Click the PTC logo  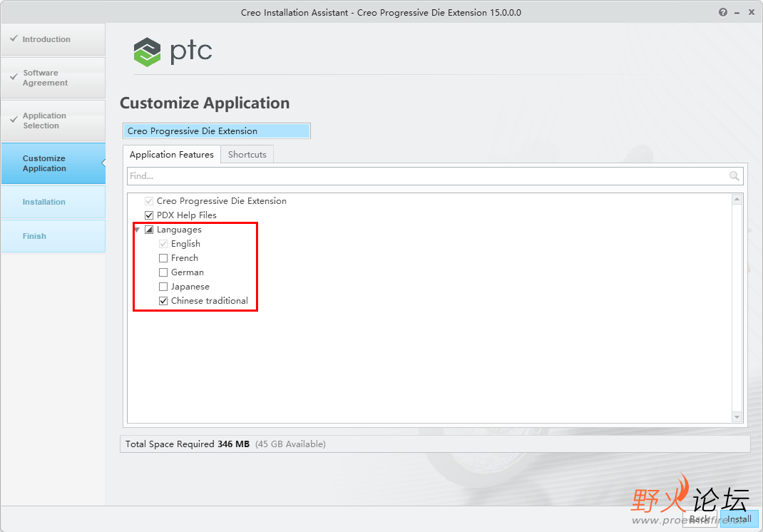tap(173, 51)
